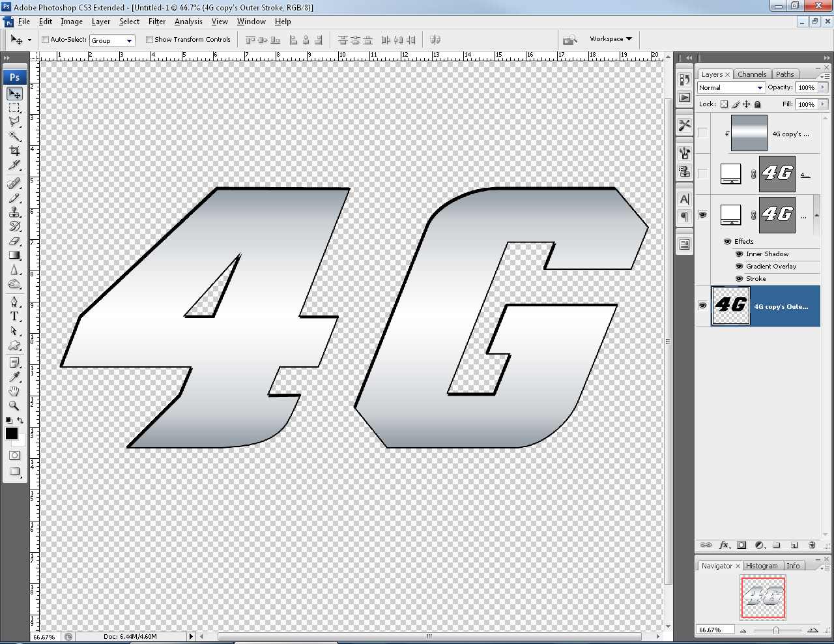
Task: Select the Move tool in the toolbox
Action: [14, 94]
